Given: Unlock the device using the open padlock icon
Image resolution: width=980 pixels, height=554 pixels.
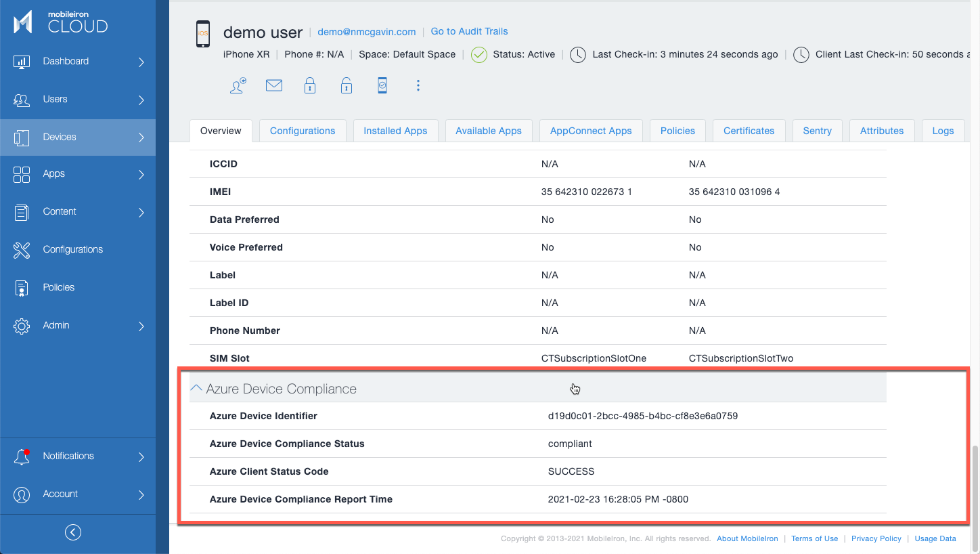Looking at the screenshot, I should (x=346, y=85).
